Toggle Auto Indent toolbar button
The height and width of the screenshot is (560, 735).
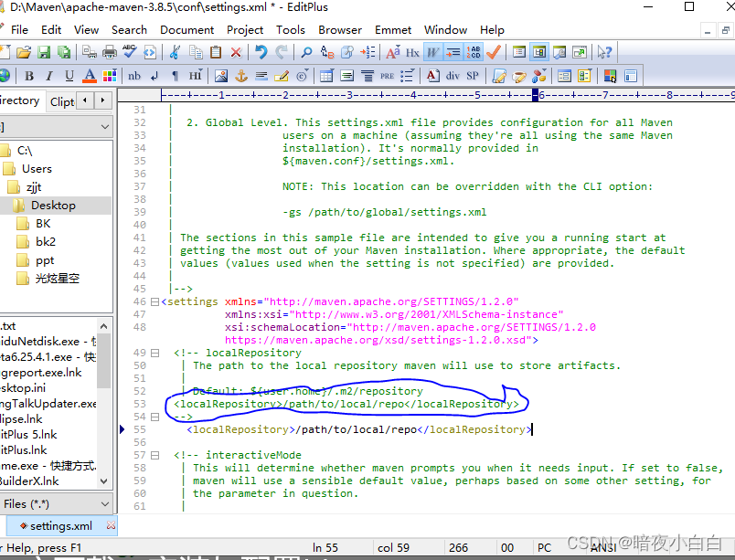pos(453,52)
